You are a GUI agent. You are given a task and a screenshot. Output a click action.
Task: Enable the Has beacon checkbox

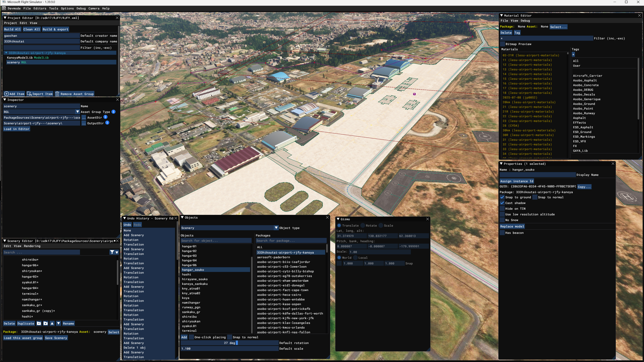[x=502, y=233]
